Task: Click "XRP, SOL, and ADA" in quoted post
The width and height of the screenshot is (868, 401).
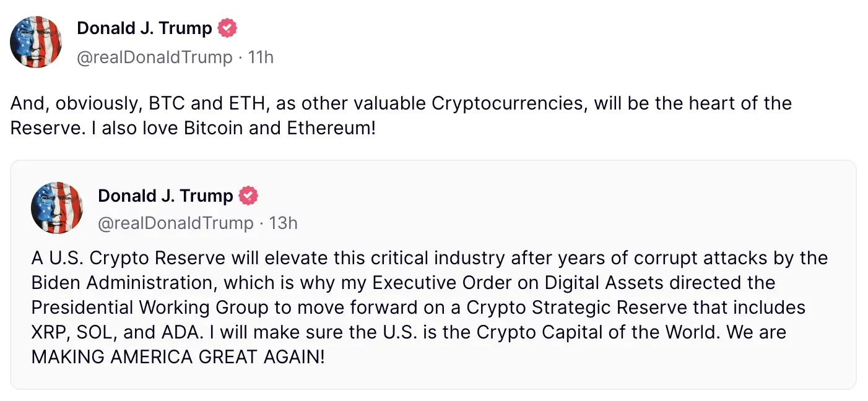Action: point(117,332)
